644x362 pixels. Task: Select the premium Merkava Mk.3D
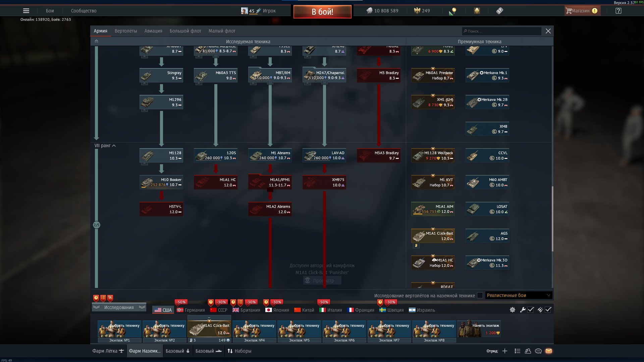click(487, 263)
